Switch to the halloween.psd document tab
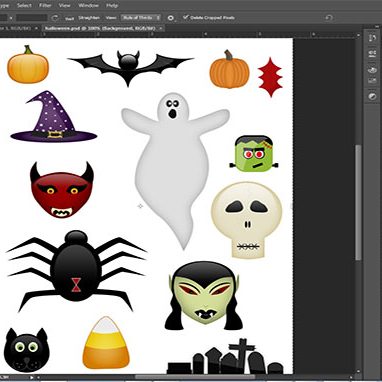382x382 pixels. 100,28
